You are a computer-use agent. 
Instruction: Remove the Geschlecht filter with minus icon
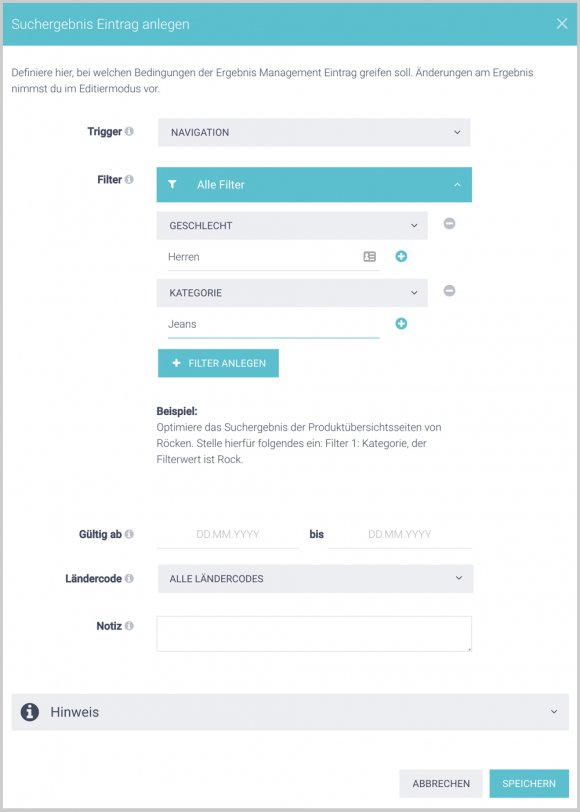(450, 224)
